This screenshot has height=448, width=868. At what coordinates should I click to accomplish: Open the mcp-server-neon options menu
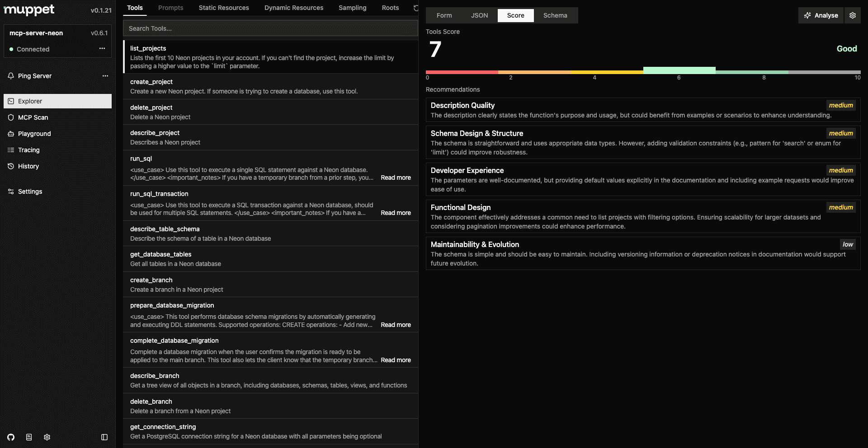[x=102, y=48]
